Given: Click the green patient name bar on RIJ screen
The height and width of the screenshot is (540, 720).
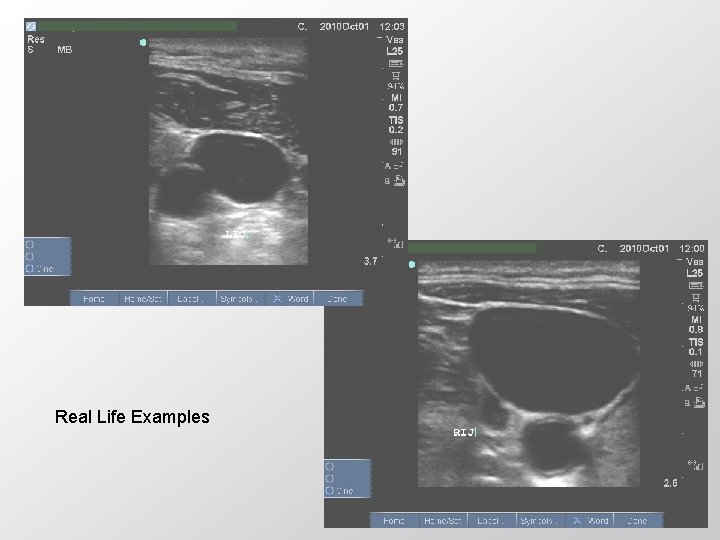Looking at the screenshot, I should click(472, 248).
